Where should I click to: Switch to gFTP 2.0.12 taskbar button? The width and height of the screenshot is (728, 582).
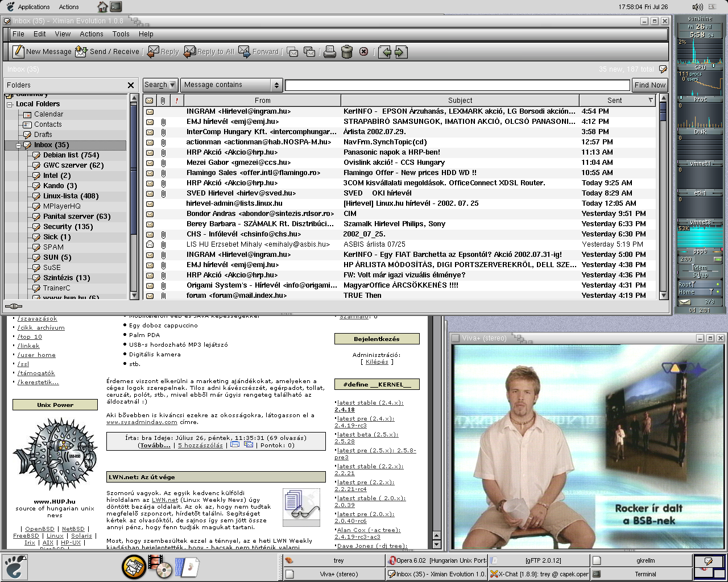[539, 560]
